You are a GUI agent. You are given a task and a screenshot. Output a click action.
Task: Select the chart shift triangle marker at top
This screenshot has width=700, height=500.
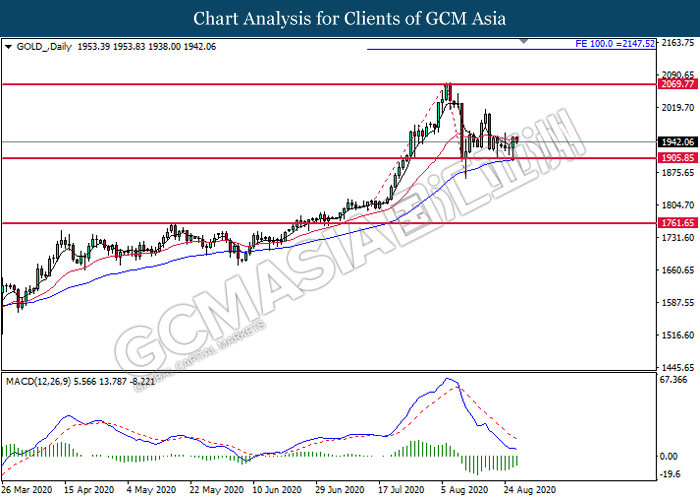[x=524, y=41]
